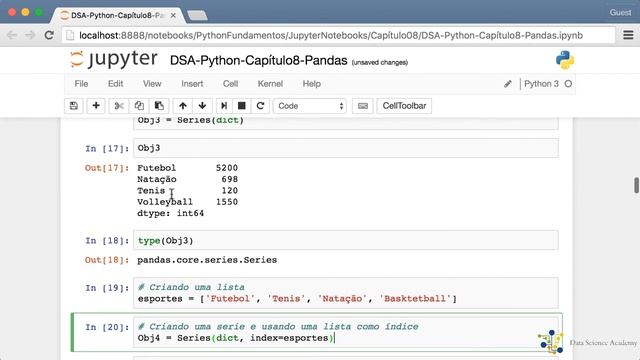The image size is (640, 360).
Task: Select input cell with type(Obj3)
Action: (x=346, y=240)
